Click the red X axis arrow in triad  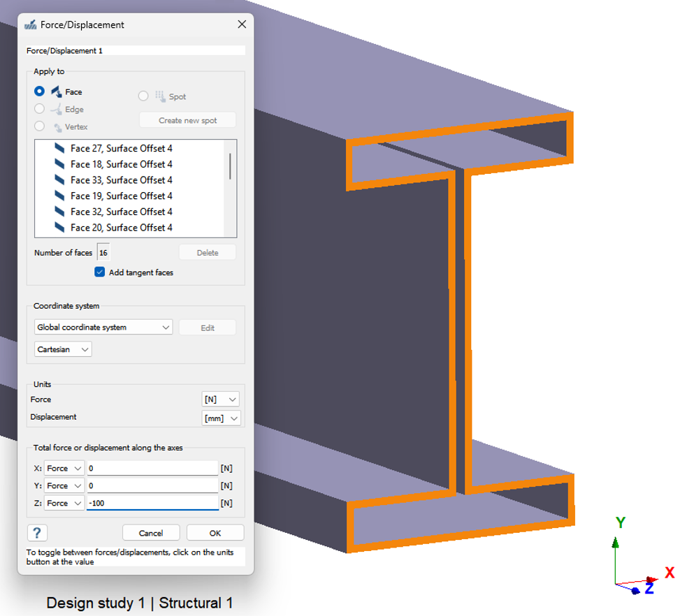651,579
